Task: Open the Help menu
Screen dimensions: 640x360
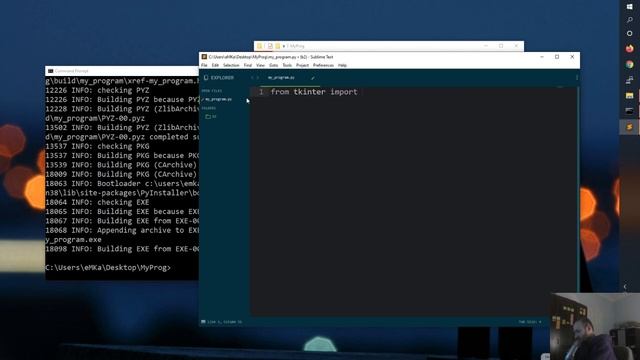Action: pos(342,65)
